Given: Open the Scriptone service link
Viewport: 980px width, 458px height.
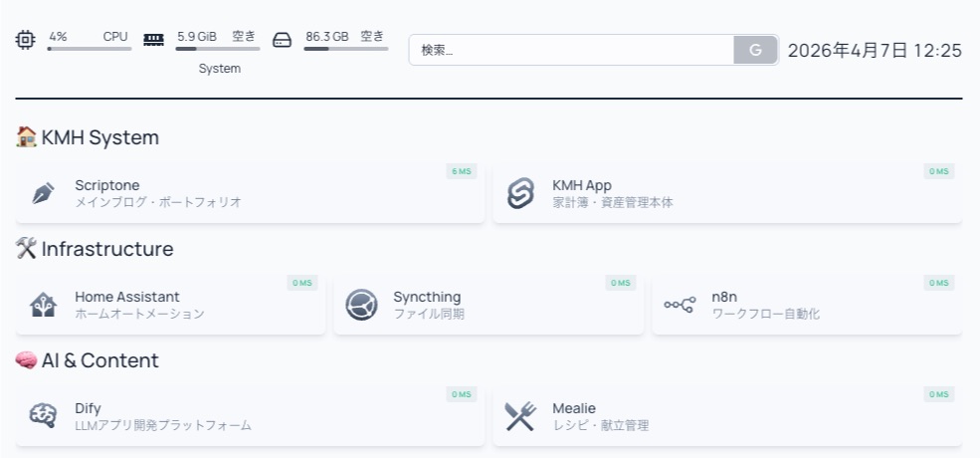Looking at the screenshot, I should click(x=107, y=185).
